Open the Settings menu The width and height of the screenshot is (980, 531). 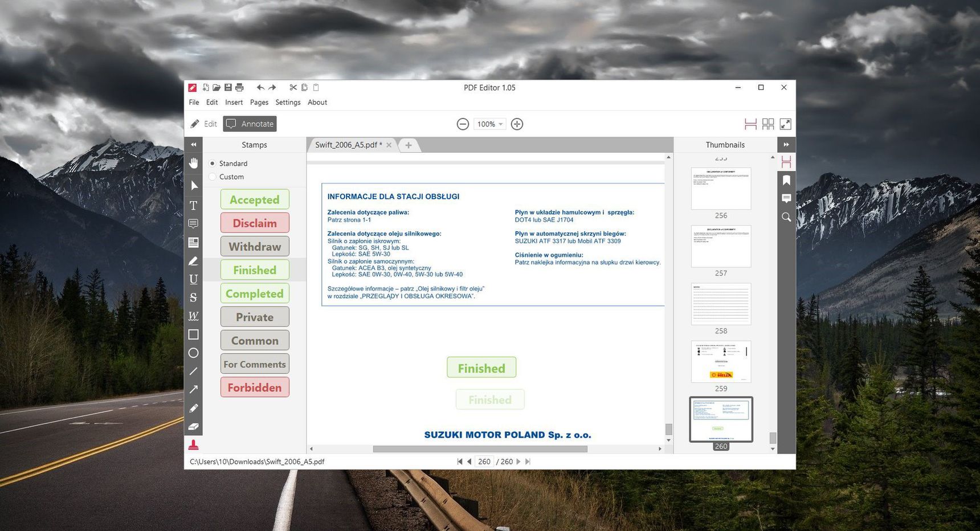point(288,103)
